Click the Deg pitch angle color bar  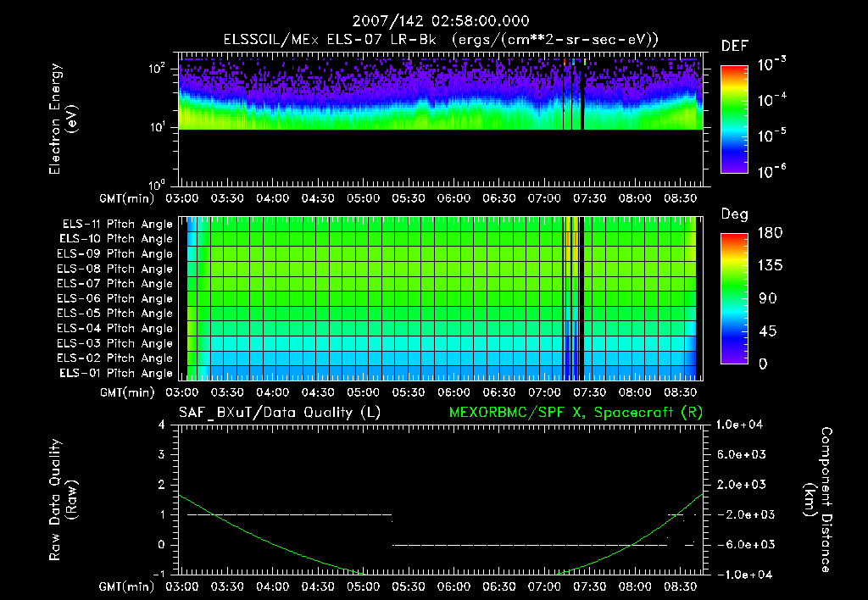[x=734, y=298]
